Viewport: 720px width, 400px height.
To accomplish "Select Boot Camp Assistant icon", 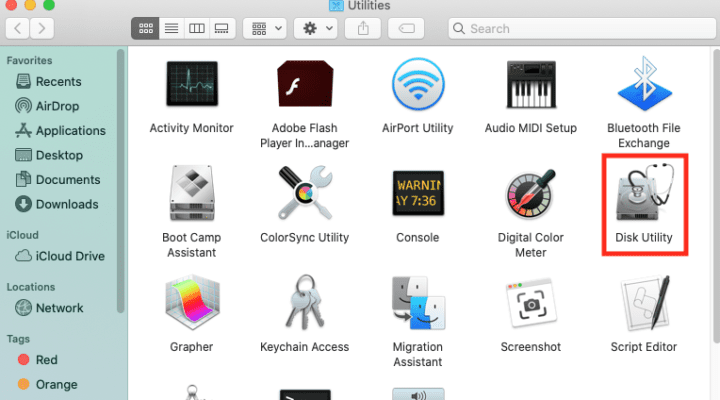I will 192,193.
